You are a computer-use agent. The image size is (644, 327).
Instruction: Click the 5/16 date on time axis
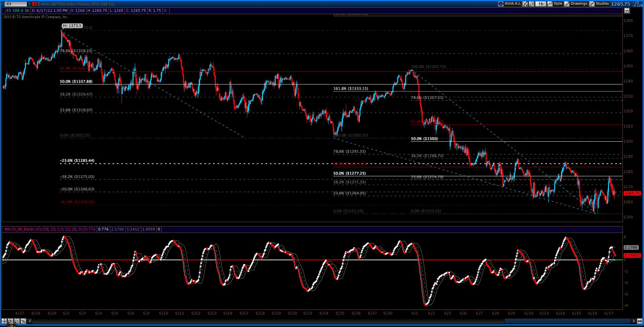pyautogui.click(x=228, y=313)
